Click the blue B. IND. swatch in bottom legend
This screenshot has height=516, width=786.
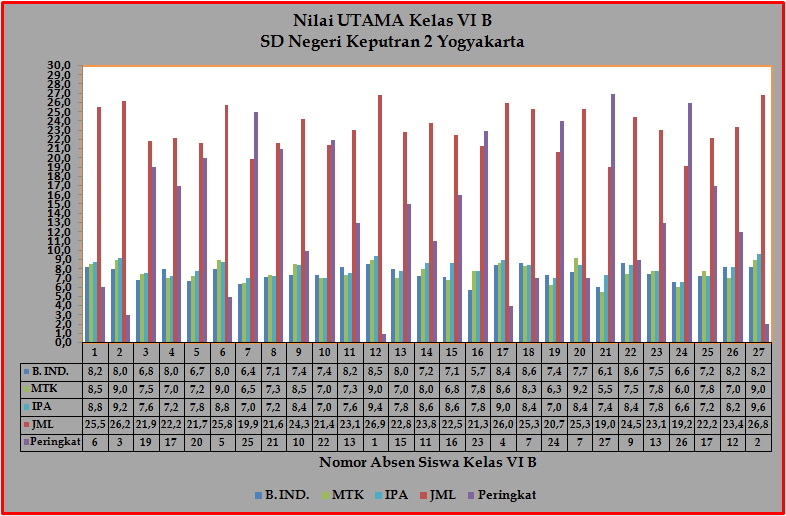click(257, 495)
